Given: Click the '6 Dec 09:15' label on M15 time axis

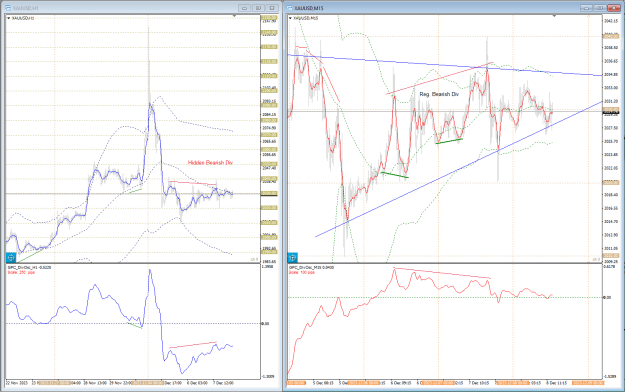Looking at the screenshot, I should tap(401, 383).
